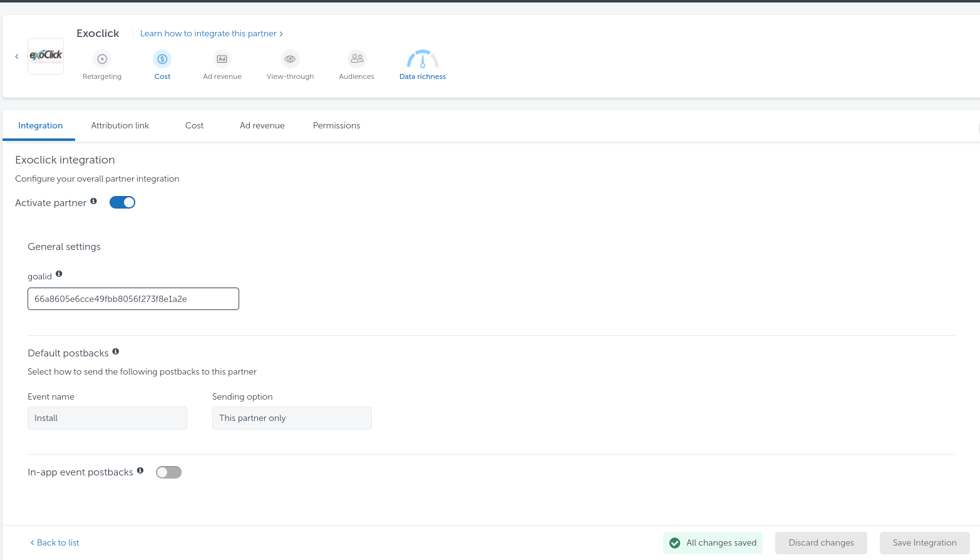This screenshot has height=560, width=980.
Task: Click the View-through eye icon
Action: [x=290, y=59]
